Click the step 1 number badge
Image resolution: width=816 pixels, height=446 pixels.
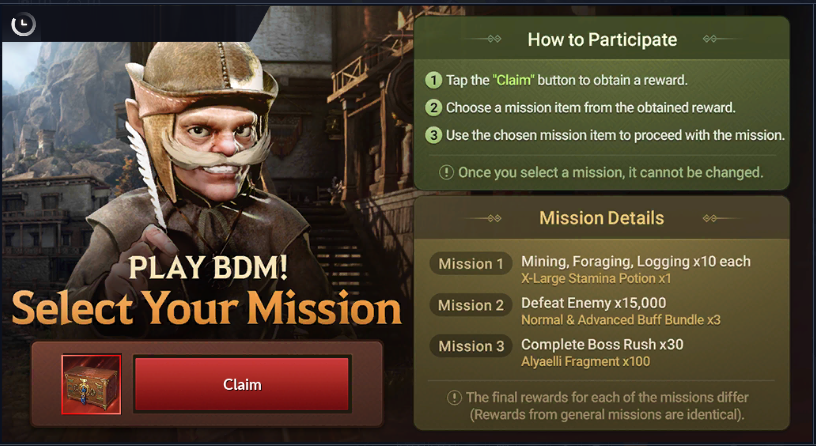[433, 80]
